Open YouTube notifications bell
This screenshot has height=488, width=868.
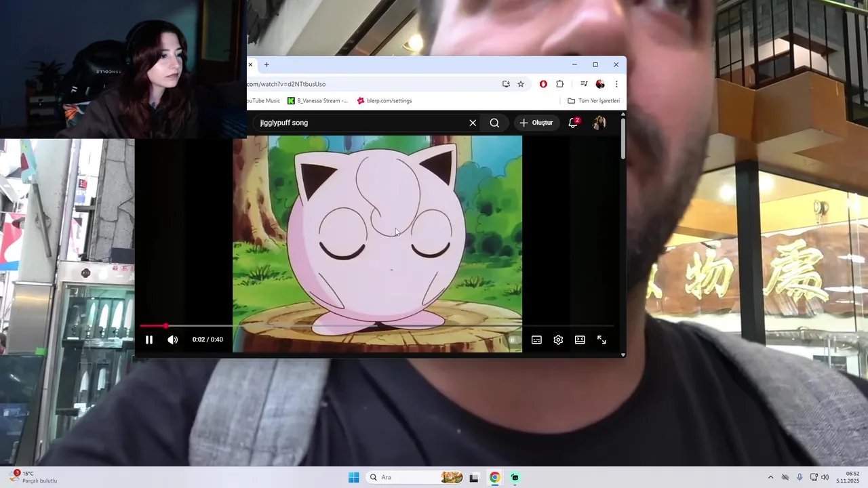point(573,123)
